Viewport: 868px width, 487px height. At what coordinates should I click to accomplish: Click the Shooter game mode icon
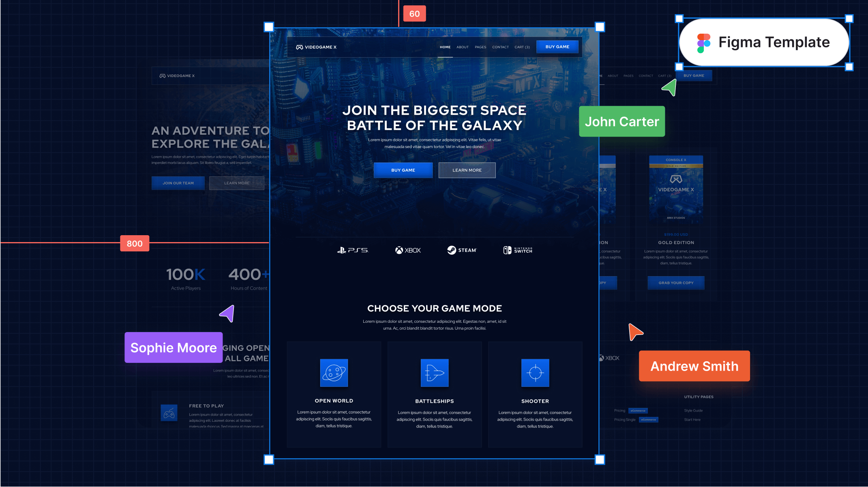pos(535,372)
